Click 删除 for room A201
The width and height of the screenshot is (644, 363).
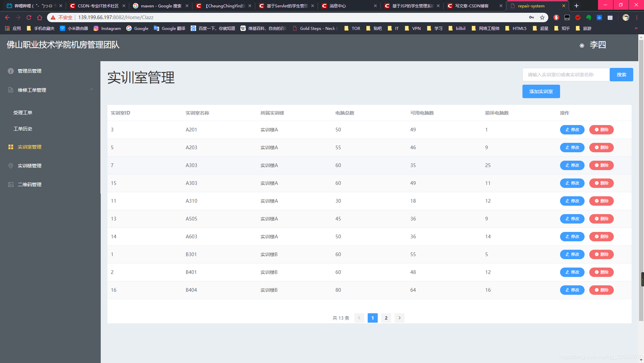[x=601, y=130]
